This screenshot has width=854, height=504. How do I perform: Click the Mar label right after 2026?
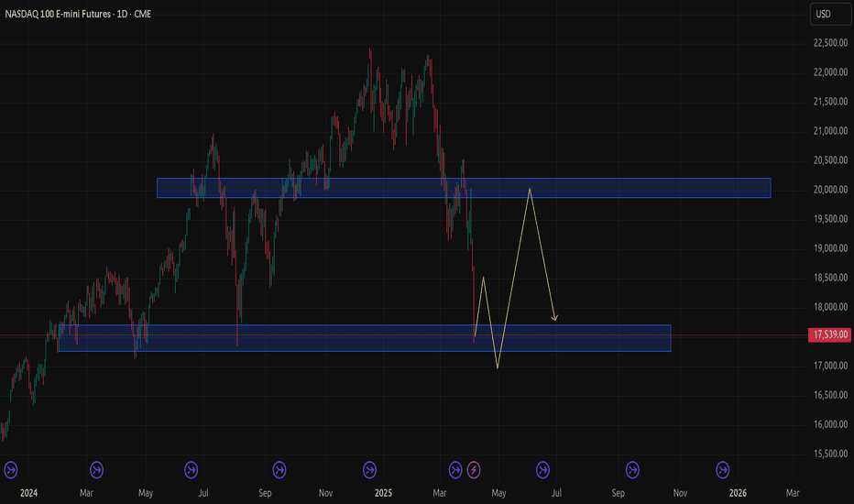tap(793, 493)
